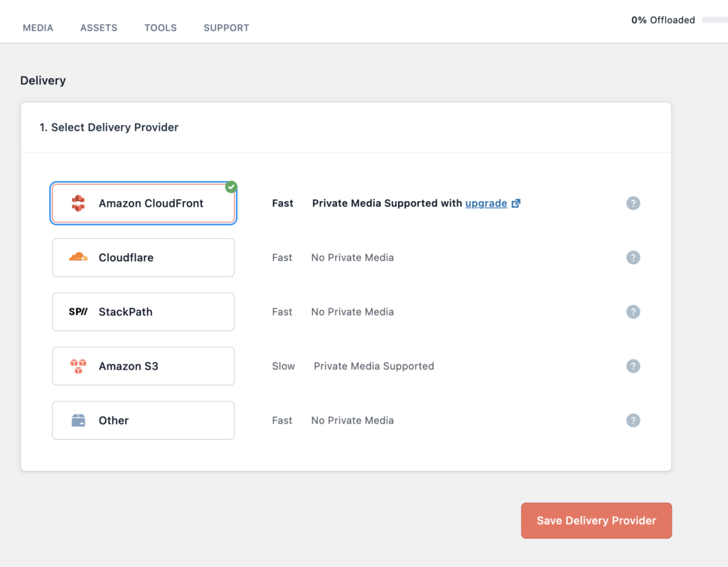Click '1. Select Delivery Provider' heading
This screenshot has width=728, height=567.
pos(109,128)
